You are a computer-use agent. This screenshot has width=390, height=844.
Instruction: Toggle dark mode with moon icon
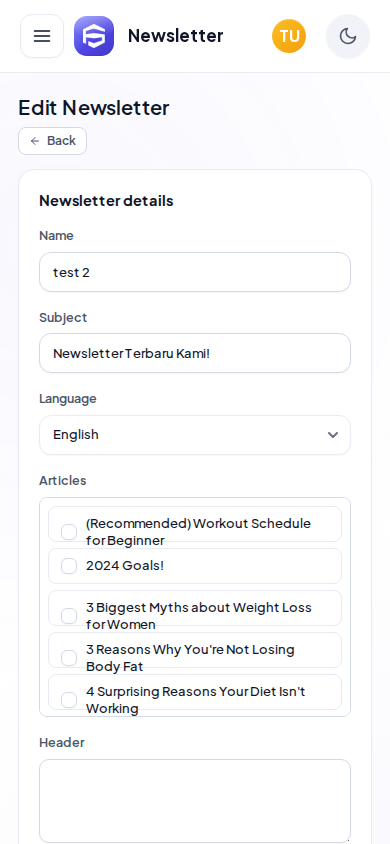[348, 36]
